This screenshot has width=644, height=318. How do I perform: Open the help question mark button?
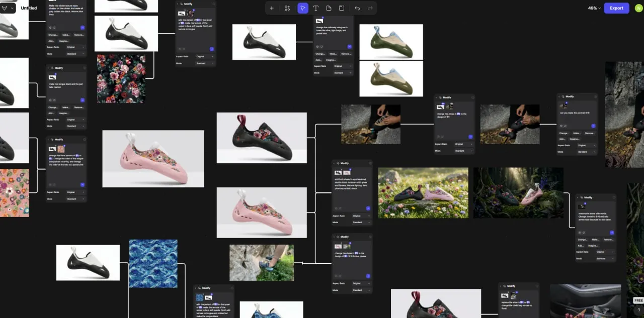[x=639, y=311]
